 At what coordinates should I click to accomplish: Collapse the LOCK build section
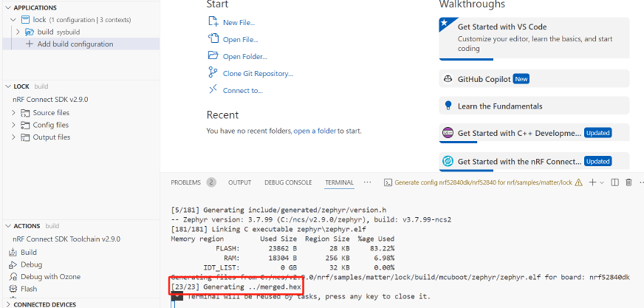(8, 86)
